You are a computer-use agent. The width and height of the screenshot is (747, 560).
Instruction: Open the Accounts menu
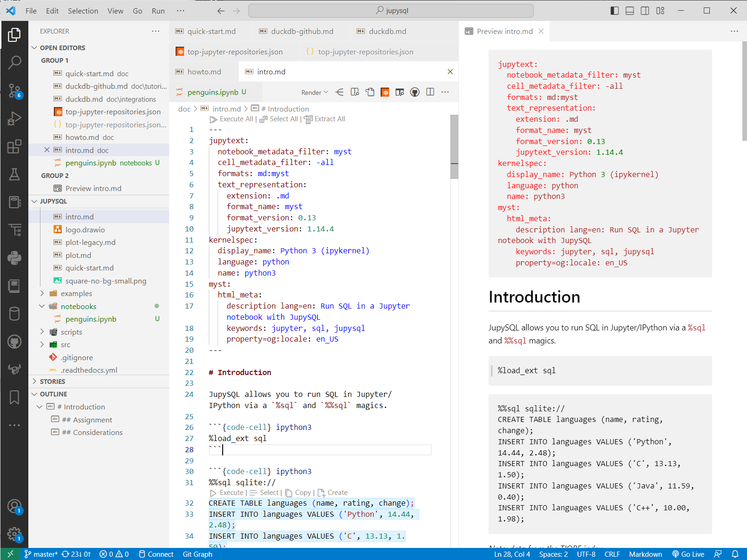(14, 507)
